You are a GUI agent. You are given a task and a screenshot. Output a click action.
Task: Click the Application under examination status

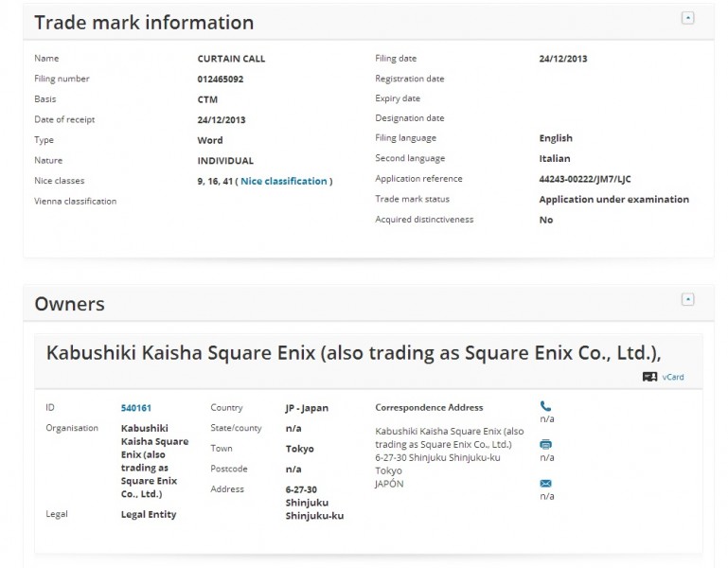click(613, 200)
